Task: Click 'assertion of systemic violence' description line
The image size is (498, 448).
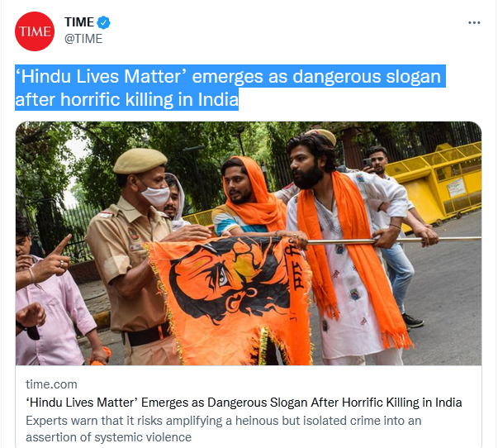Action: click(x=109, y=437)
